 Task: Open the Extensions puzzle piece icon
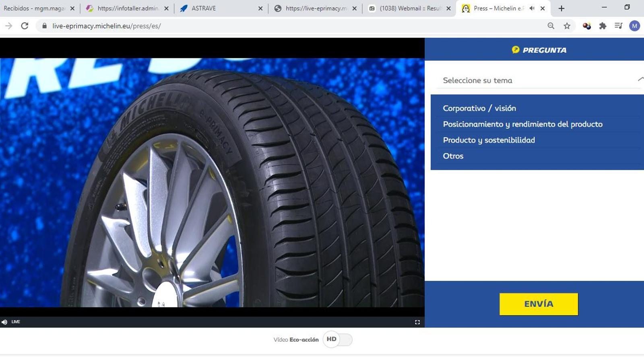coord(603,26)
